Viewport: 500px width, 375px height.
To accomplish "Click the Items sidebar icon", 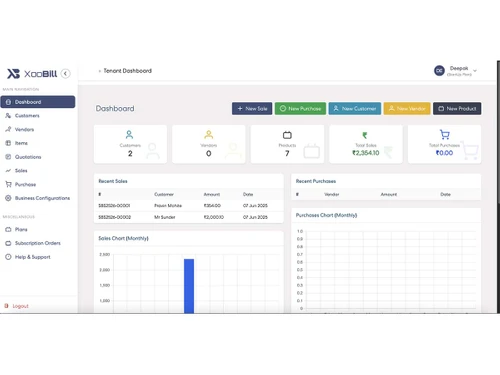I will tap(8, 143).
